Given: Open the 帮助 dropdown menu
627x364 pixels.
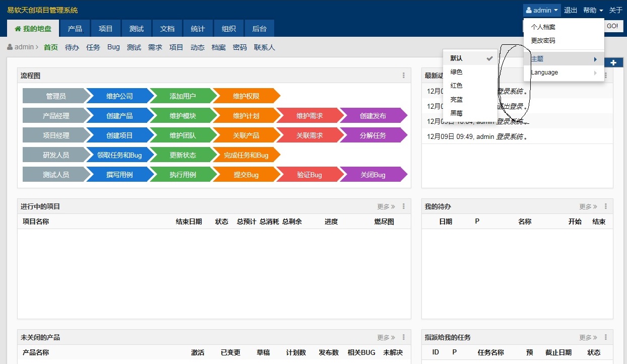Looking at the screenshot, I should (x=593, y=10).
